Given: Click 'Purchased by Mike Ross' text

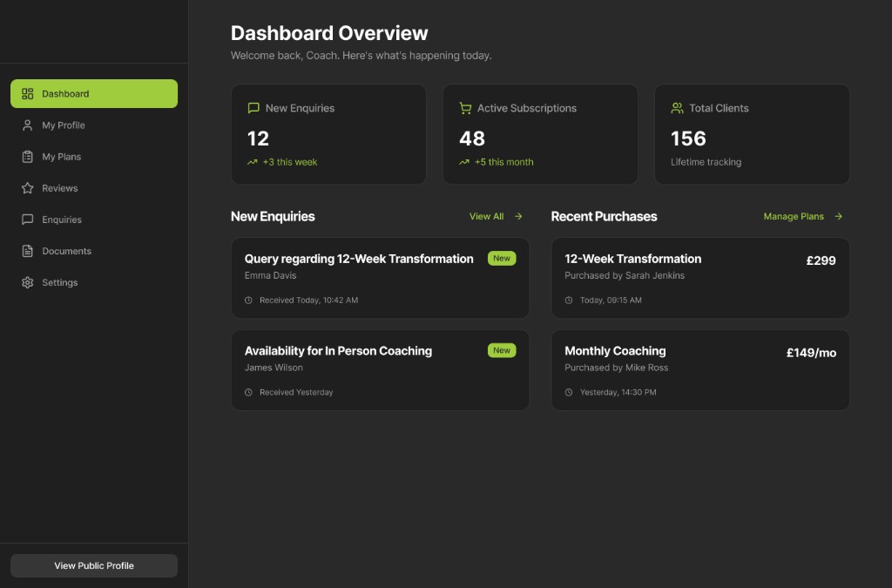Looking at the screenshot, I should tap(616, 368).
